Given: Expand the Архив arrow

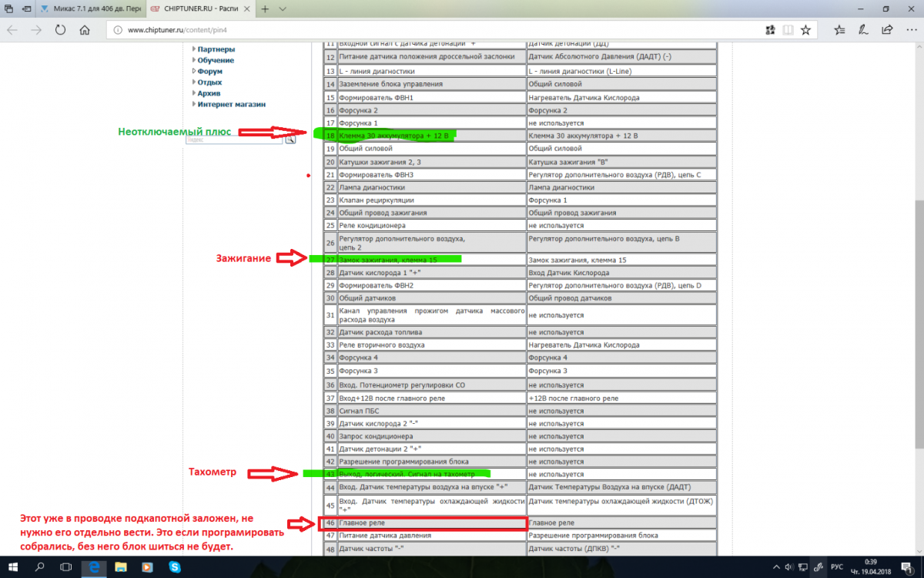Looking at the screenshot, I should (x=192, y=93).
